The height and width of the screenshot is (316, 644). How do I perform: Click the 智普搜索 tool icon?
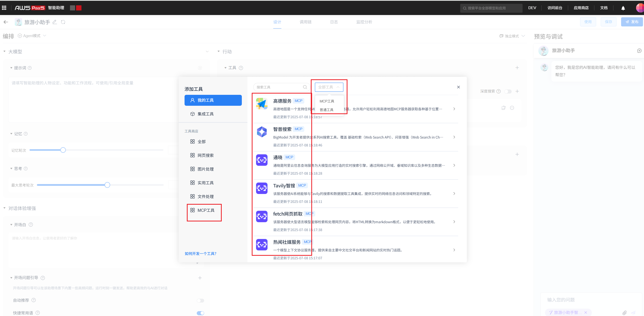(x=262, y=132)
